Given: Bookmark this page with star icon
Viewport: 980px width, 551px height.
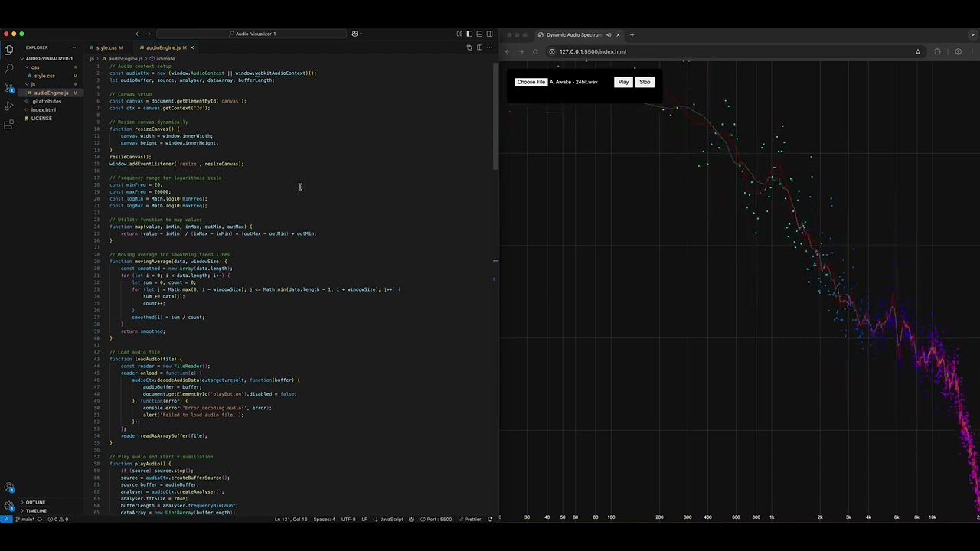Looking at the screenshot, I should tap(917, 51).
